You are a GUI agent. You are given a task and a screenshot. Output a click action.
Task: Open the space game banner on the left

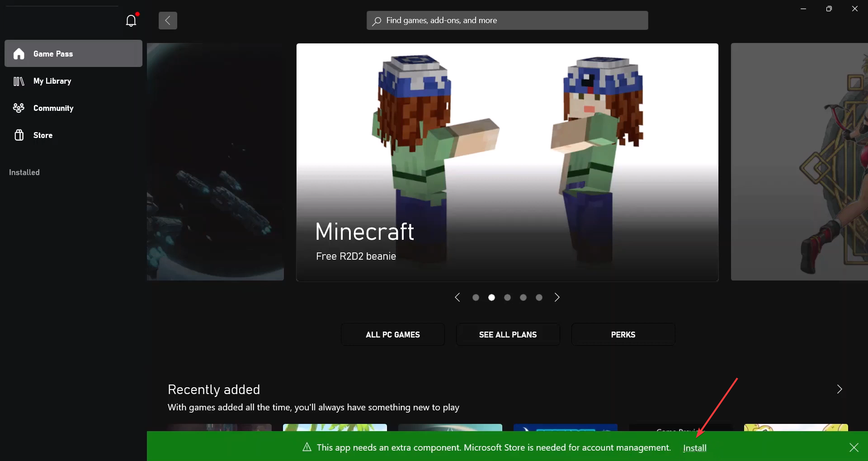click(x=215, y=162)
